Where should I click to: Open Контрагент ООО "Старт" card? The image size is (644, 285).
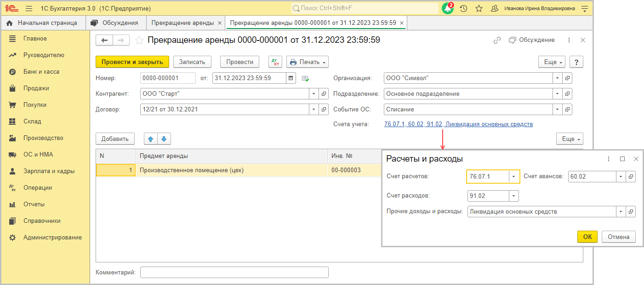tap(324, 94)
